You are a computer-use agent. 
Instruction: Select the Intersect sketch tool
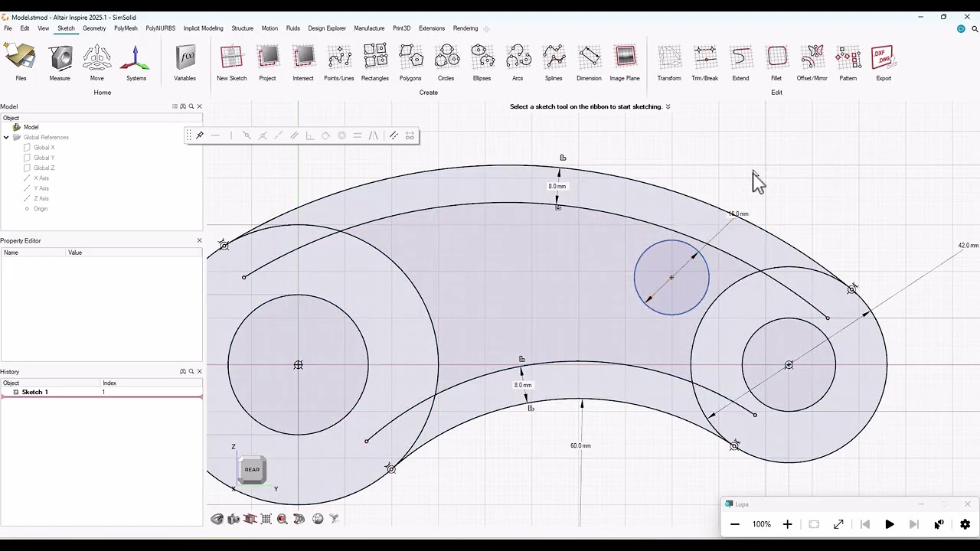(303, 57)
